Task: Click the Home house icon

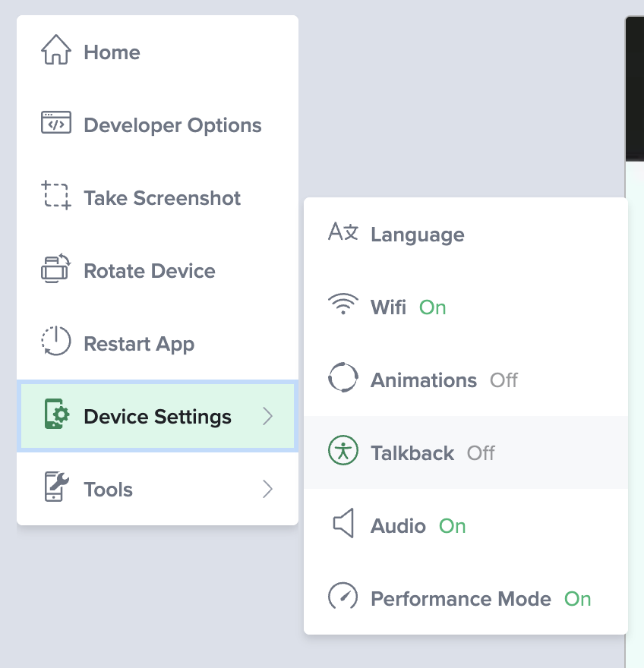Action: 55,51
